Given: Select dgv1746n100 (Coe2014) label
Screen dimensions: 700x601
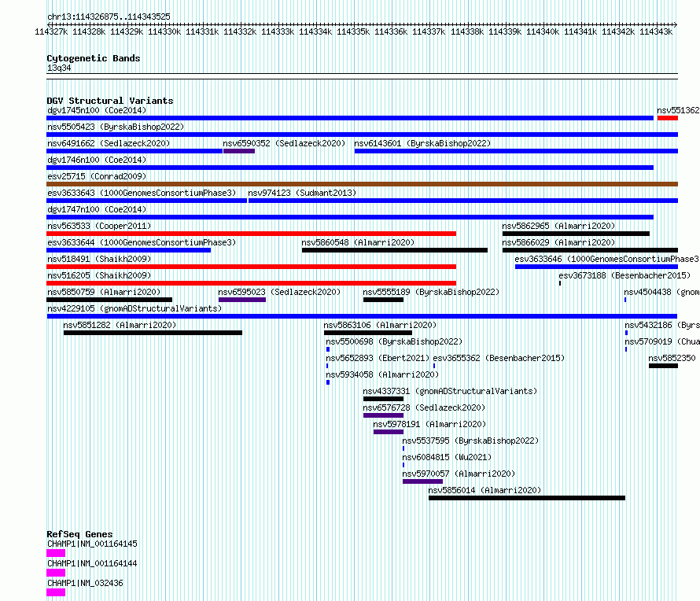Looking at the screenshot, I should click(97, 160).
